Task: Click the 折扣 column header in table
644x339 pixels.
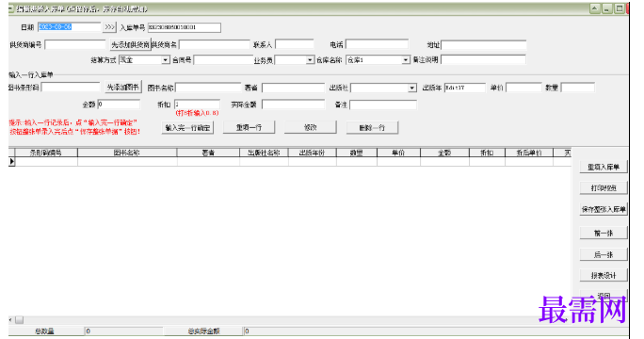Action: click(x=487, y=153)
